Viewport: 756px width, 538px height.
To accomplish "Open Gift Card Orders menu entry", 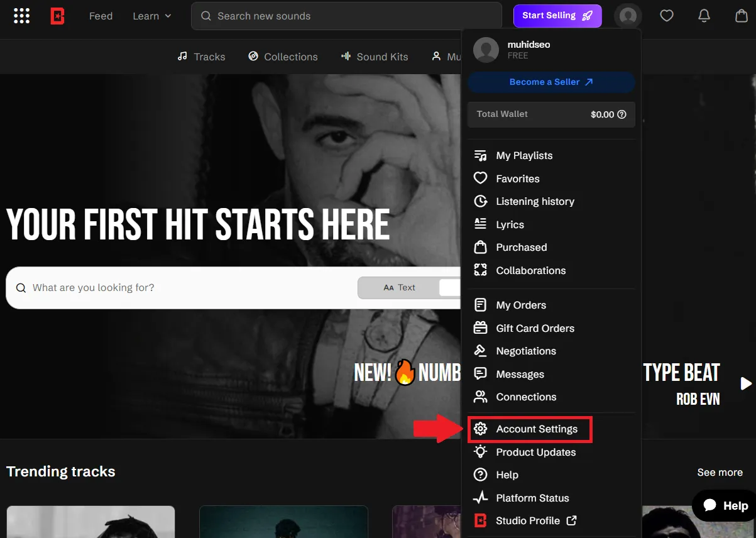I will (535, 328).
